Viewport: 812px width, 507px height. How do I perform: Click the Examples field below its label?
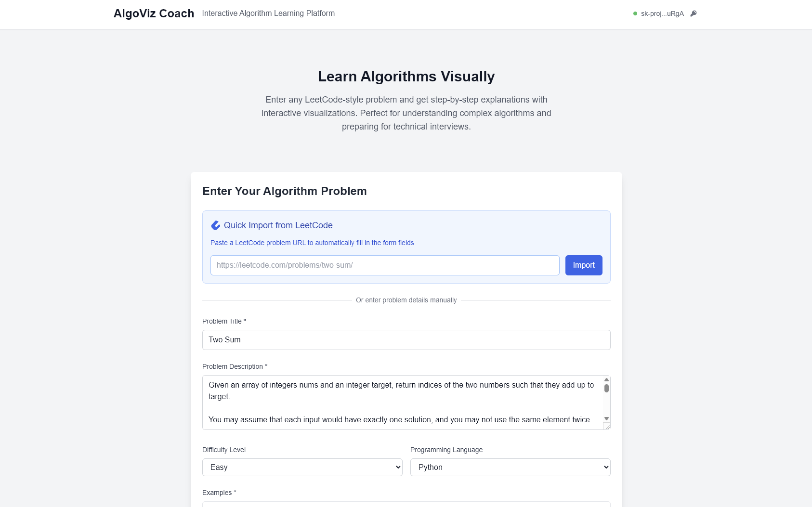coord(406,504)
